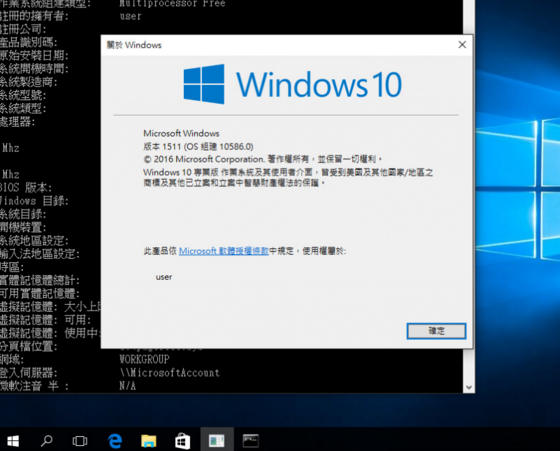Open taskbar search magnifier
Viewport: 560px width, 451px height.
pyautogui.click(x=46, y=441)
